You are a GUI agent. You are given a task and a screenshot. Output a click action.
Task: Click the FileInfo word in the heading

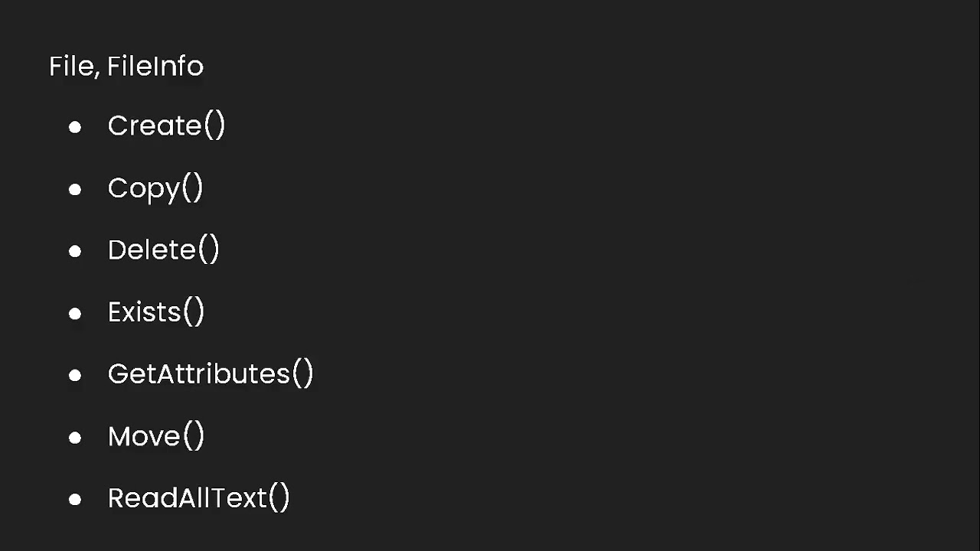point(155,66)
